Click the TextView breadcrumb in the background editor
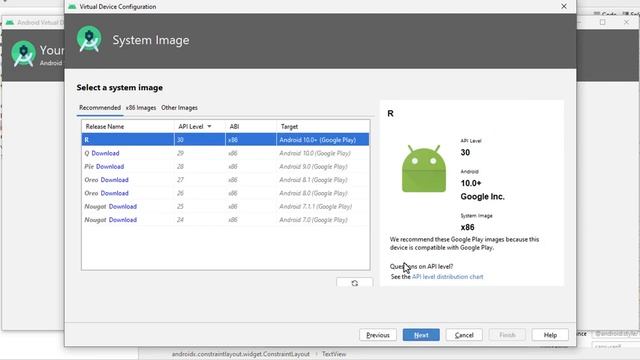 point(334,354)
